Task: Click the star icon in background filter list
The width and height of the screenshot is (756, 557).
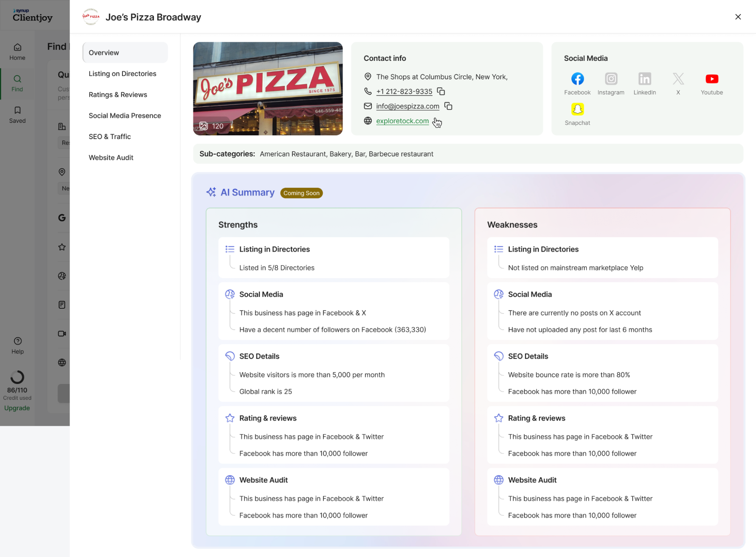Action: [x=62, y=247]
